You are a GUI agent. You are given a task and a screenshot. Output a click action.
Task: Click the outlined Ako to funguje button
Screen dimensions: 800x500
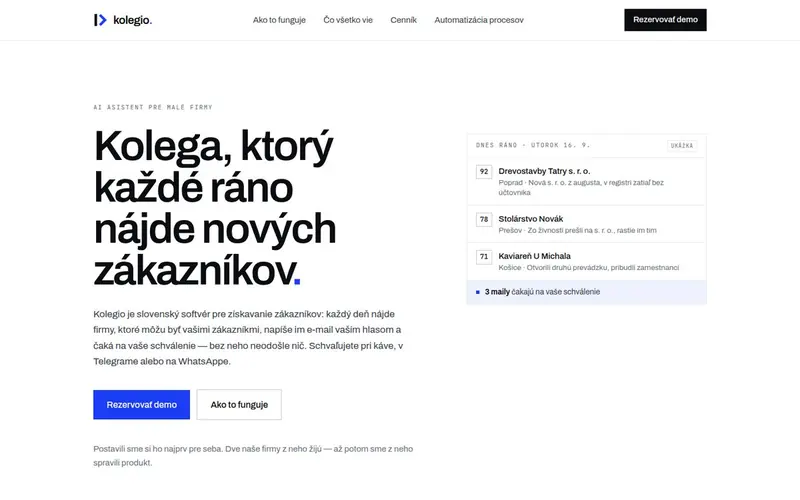pyautogui.click(x=239, y=405)
